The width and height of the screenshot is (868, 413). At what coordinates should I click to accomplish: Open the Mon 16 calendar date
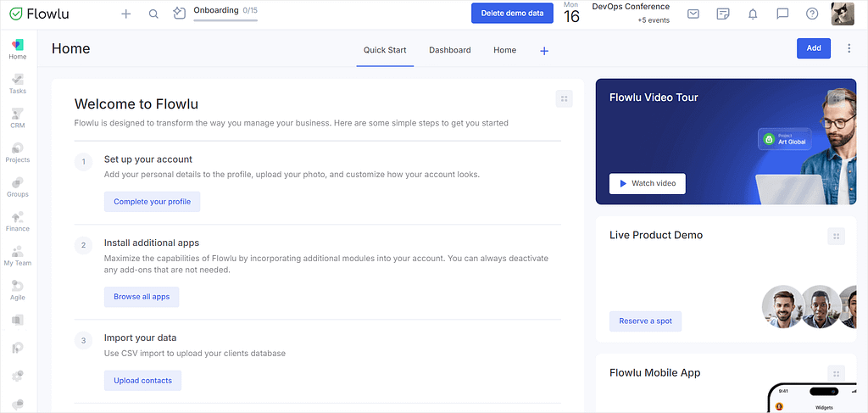(x=571, y=14)
